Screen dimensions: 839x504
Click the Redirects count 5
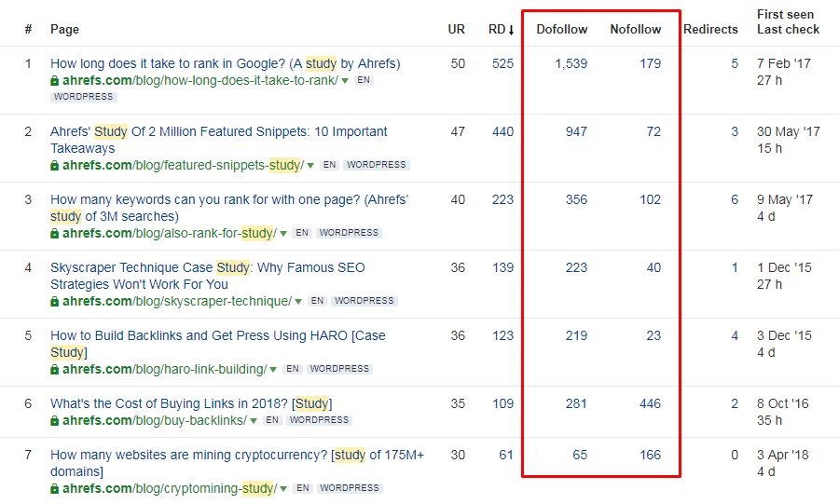tap(735, 63)
